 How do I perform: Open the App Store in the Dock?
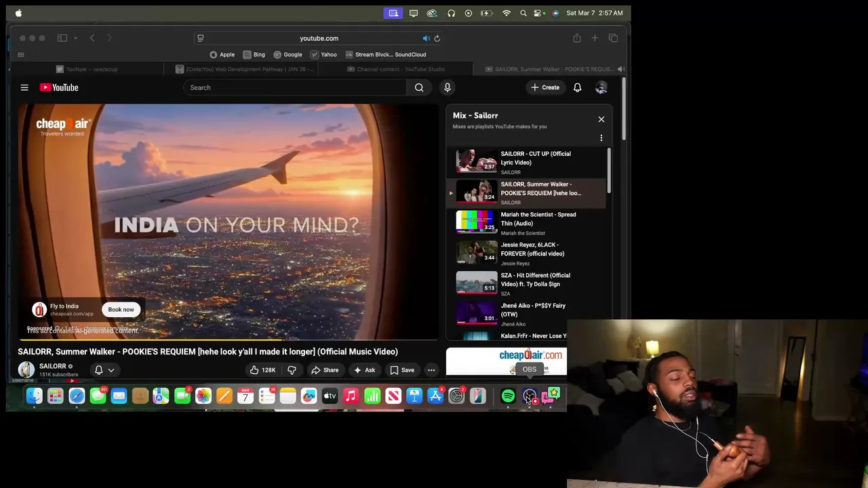pos(435,396)
